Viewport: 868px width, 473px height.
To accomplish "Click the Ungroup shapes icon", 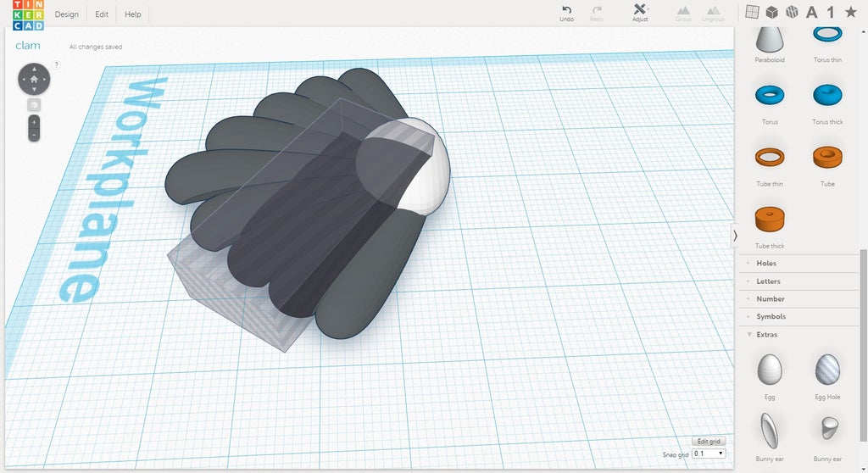I will tap(714, 14).
